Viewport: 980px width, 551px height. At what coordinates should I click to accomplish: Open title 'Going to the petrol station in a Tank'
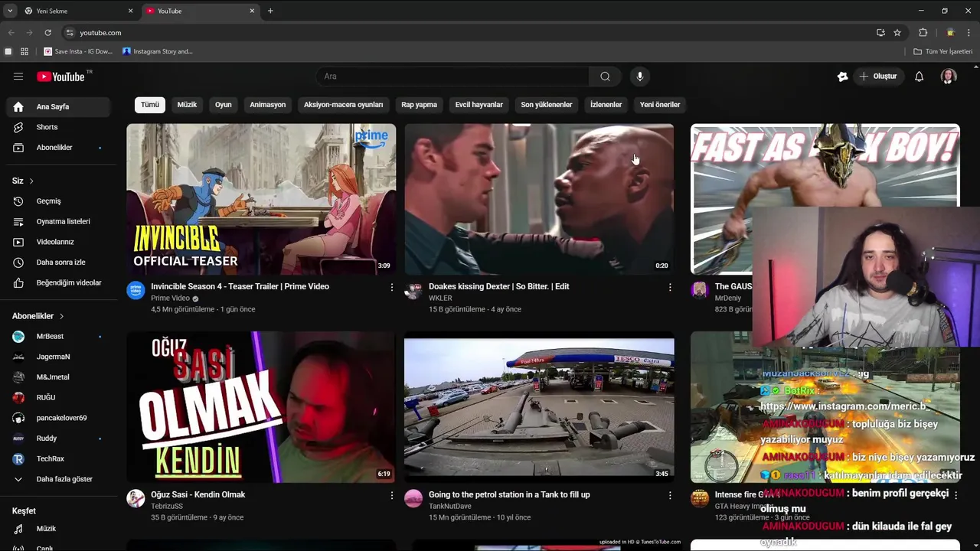pos(509,495)
